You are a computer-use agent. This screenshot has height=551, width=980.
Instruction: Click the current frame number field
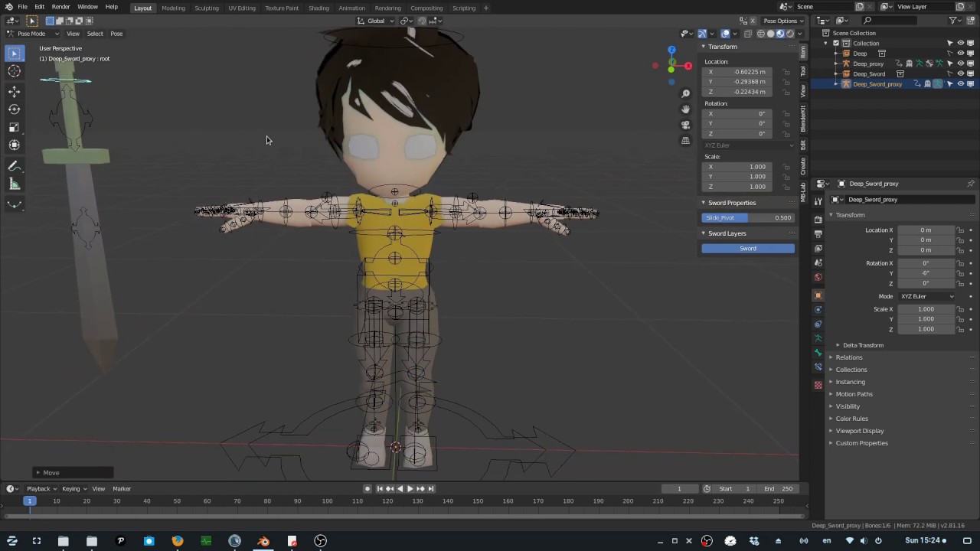click(x=678, y=488)
